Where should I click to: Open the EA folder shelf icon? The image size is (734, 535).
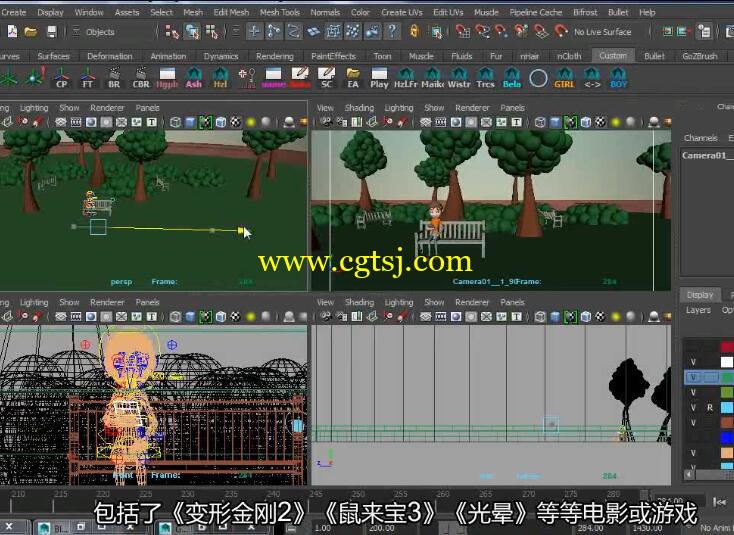click(352, 78)
